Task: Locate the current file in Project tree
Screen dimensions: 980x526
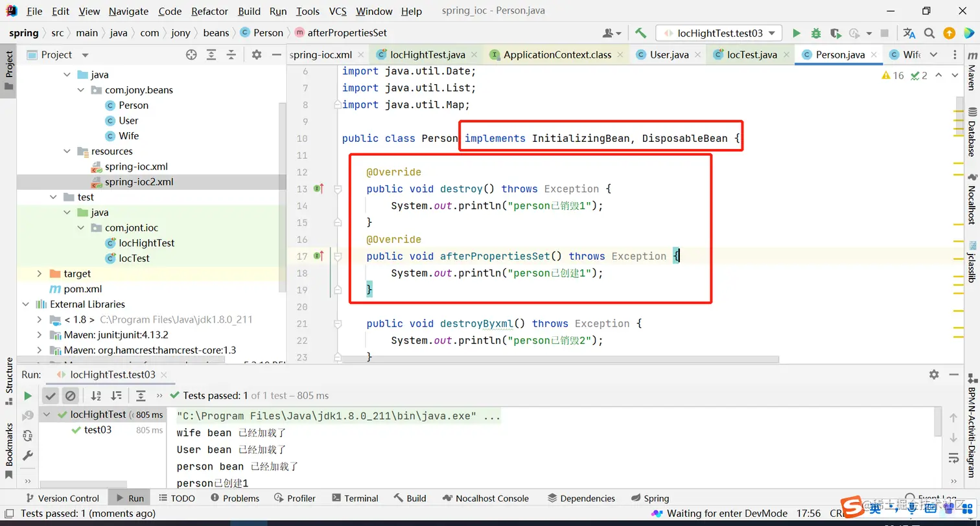Action: click(x=191, y=55)
